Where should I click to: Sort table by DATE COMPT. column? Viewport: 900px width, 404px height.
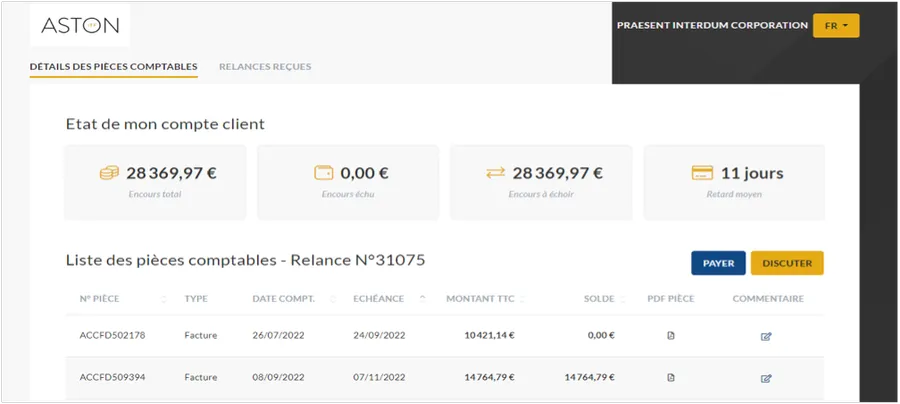(x=333, y=299)
